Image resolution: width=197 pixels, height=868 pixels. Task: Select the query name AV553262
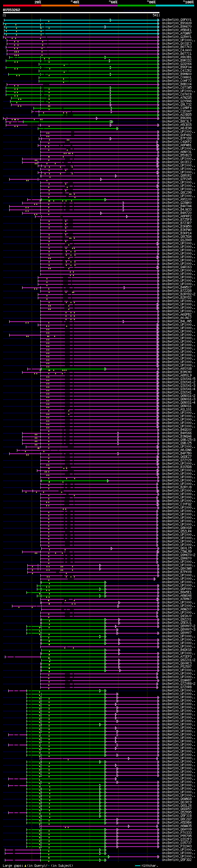coord(11,10)
